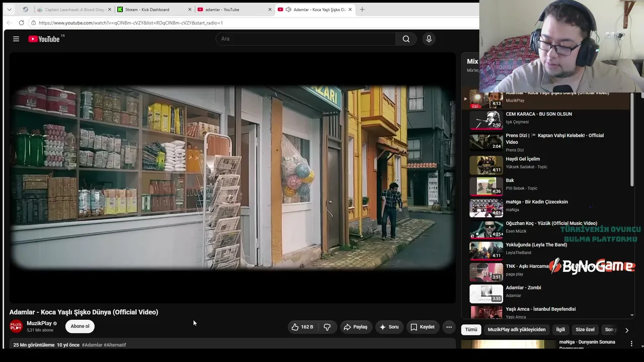This screenshot has height=362, width=644.
Task: Open the #Alternatif hashtag link
Action: (x=115, y=345)
